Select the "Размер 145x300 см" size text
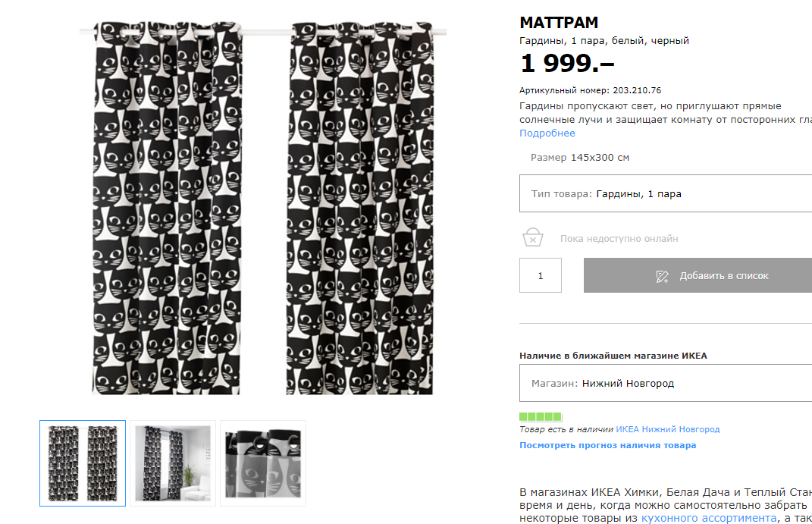812x524 pixels. click(580, 158)
